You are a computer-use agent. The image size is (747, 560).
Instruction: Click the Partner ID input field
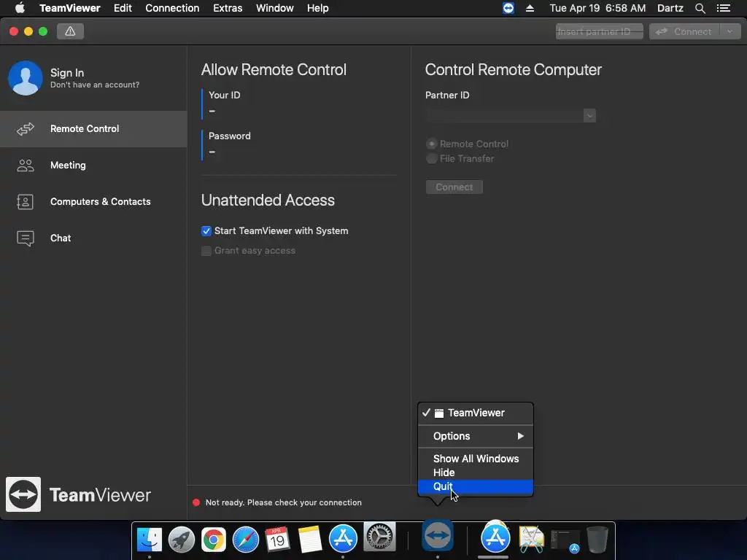point(505,116)
